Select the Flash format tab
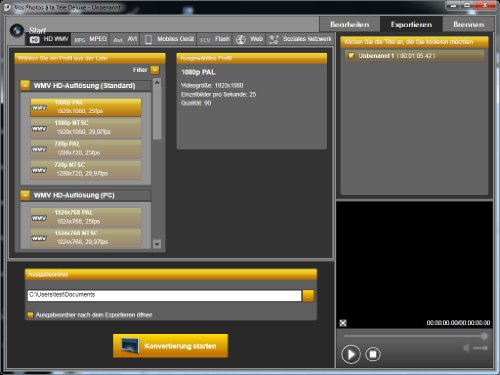This screenshot has width=500, height=375. point(215,39)
